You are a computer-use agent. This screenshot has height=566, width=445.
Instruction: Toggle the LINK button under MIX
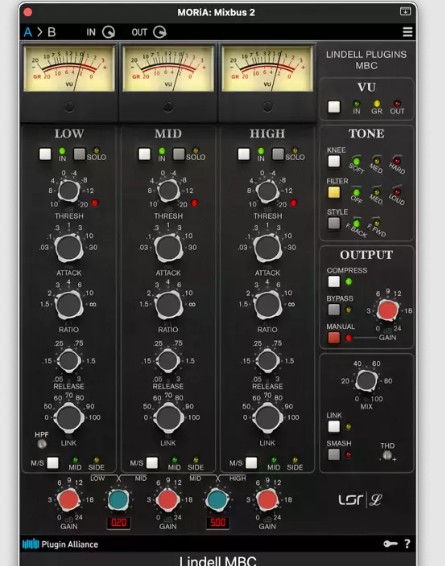(334, 427)
